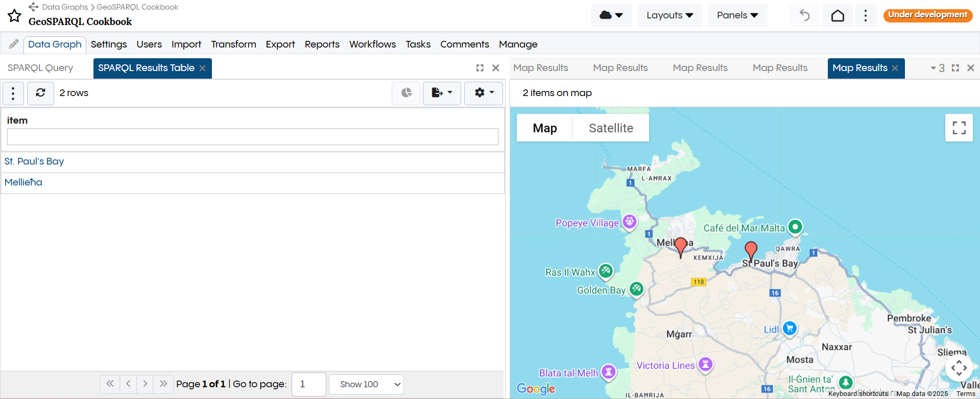Click the star favorite icon
This screenshot has width=980, height=399.
[x=14, y=16]
